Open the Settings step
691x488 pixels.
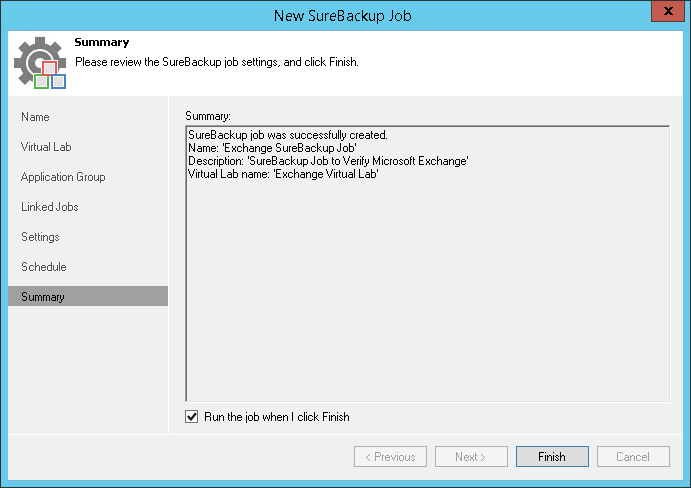click(40, 237)
